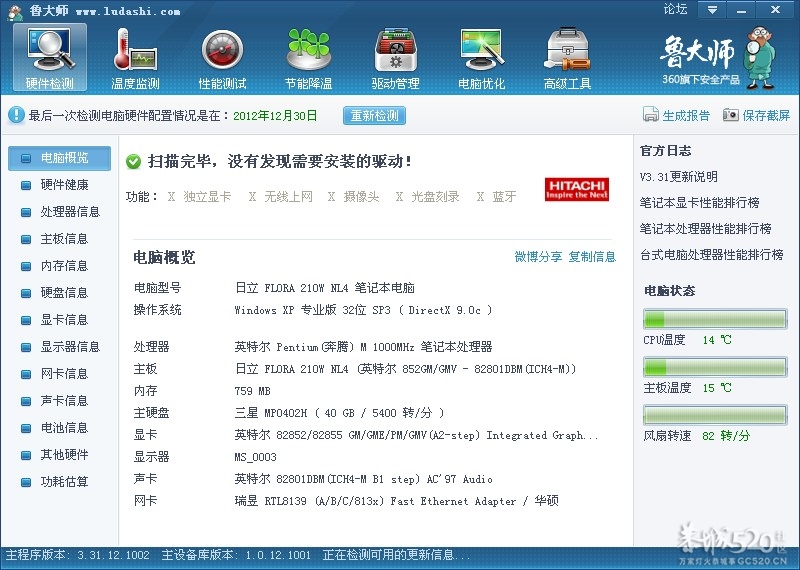The width and height of the screenshot is (800, 570).
Task: Click the 鲁大师 title bar app icon
Action: point(15,12)
